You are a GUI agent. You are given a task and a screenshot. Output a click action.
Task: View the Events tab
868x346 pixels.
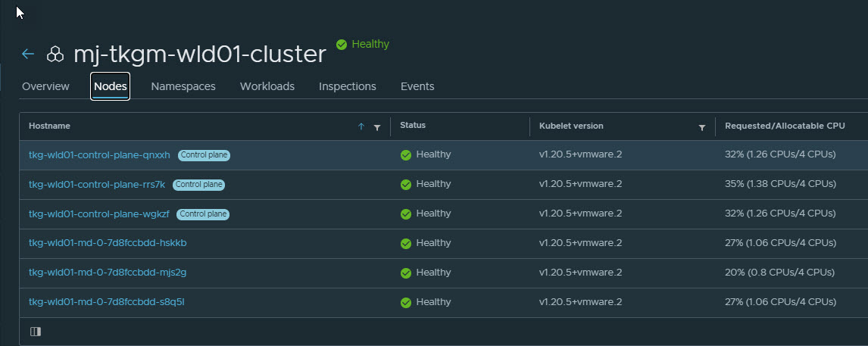[x=417, y=86]
